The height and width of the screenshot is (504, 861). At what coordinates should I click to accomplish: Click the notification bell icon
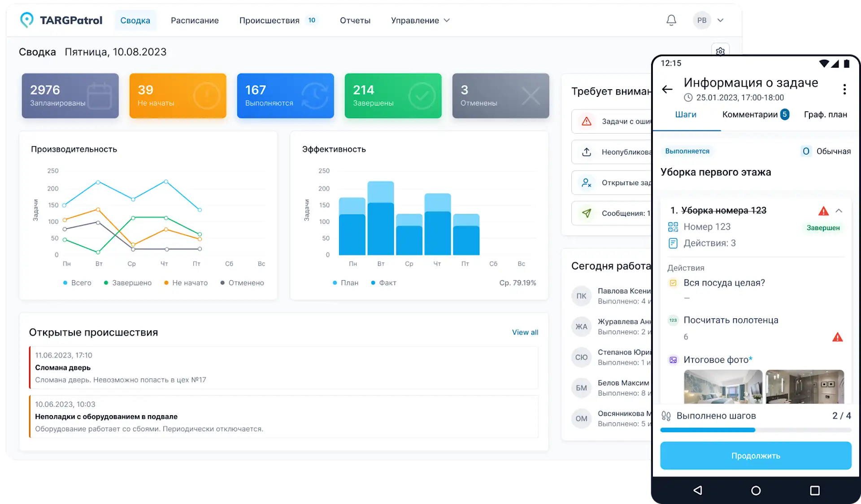671,20
